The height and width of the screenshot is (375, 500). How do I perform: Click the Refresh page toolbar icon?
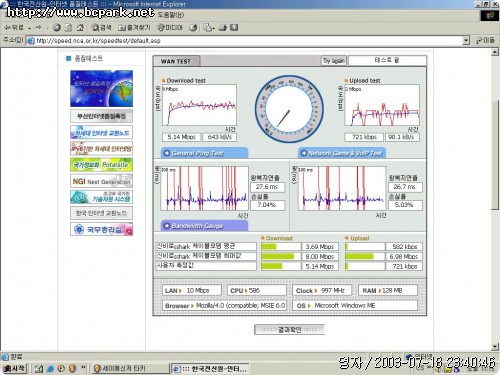click(x=68, y=28)
